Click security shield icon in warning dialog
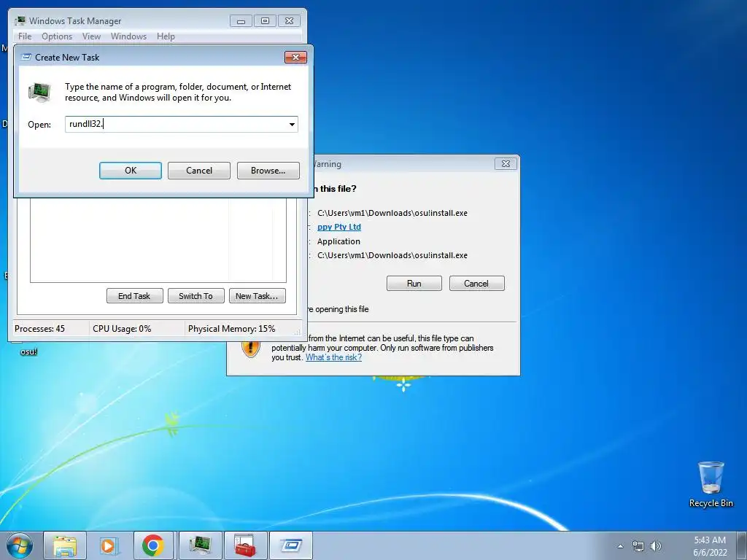Image resolution: width=747 pixels, height=560 pixels. (251, 347)
